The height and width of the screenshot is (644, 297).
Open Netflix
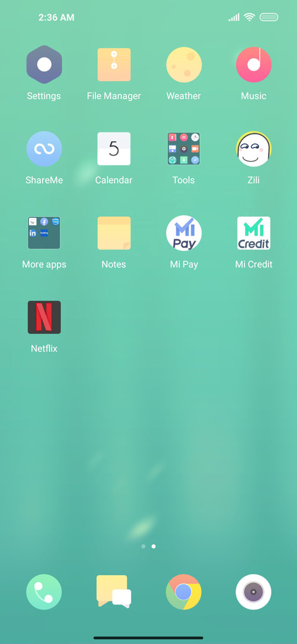point(45,317)
